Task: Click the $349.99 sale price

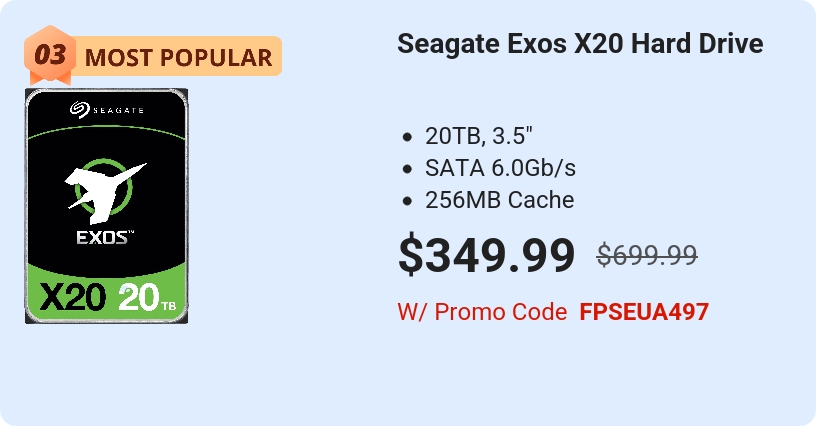Action: coord(486,254)
